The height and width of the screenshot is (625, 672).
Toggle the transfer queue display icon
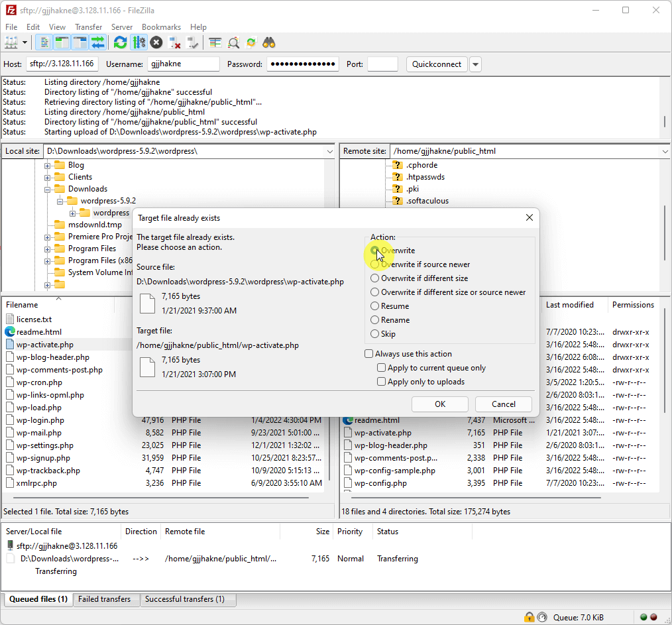coord(98,42)
